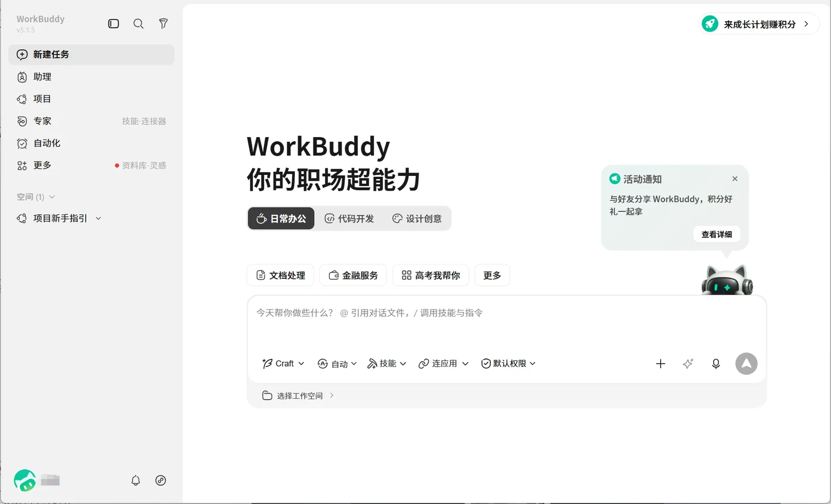The image size is (831, 504).
Task: Close the 活动通知 notification popup
Action: click(735, 179)
